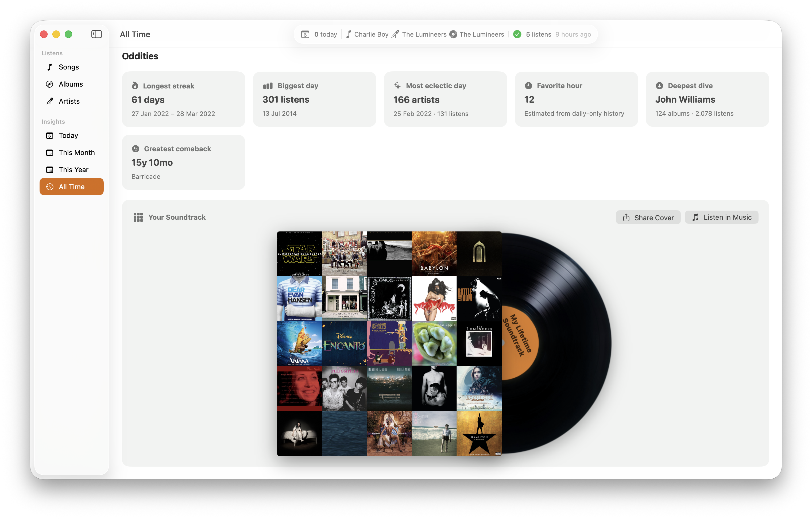Click the This Year calendar icon

pyautogui.click(x=49, y=170)
